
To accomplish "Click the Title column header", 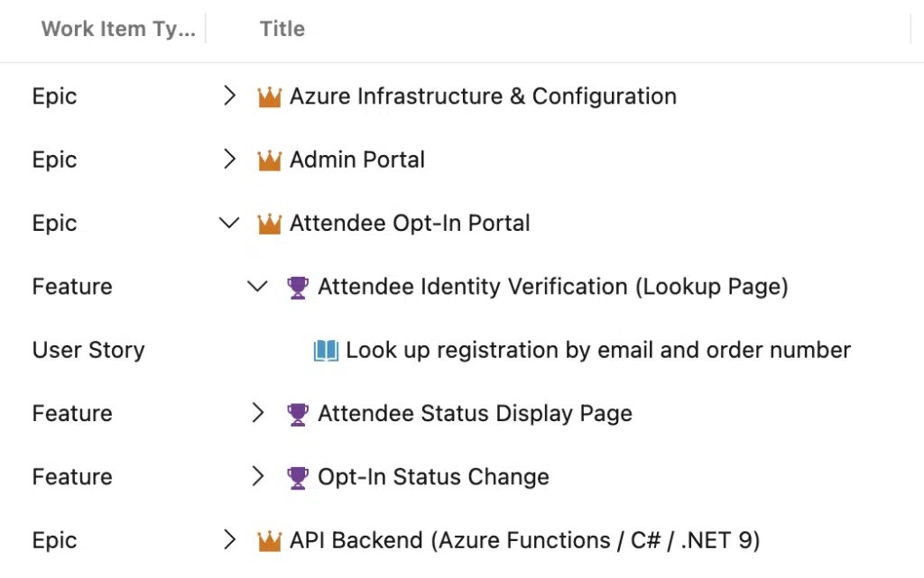I will (x=282, y=29).
